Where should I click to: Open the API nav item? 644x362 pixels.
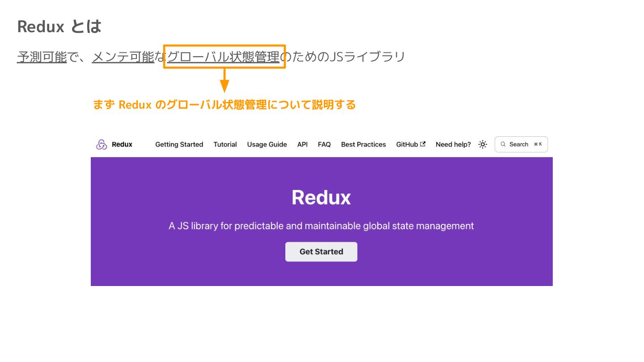click(x=302, y=144)
